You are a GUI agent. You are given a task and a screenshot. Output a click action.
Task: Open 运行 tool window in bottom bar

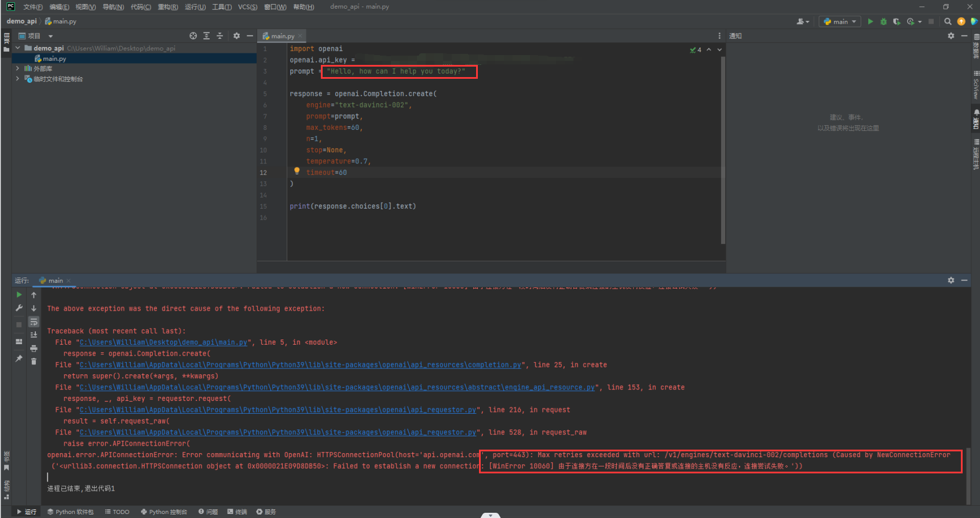[x=27, y=512]
